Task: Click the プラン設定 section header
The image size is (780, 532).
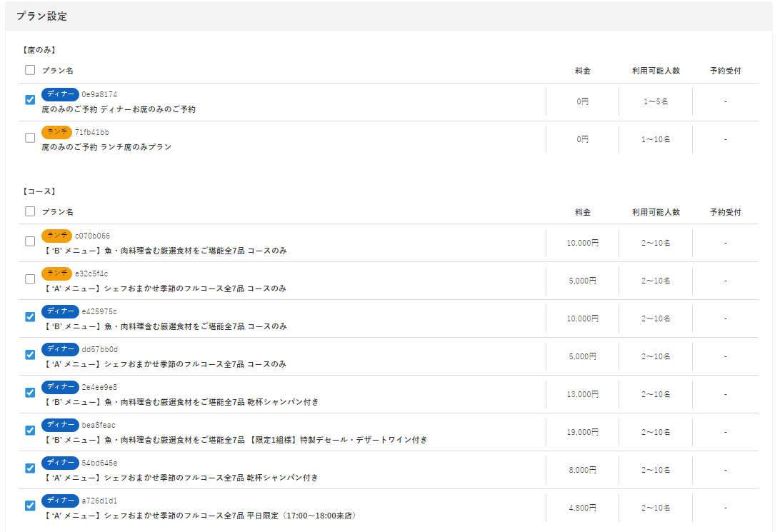Action: (42, 16)
